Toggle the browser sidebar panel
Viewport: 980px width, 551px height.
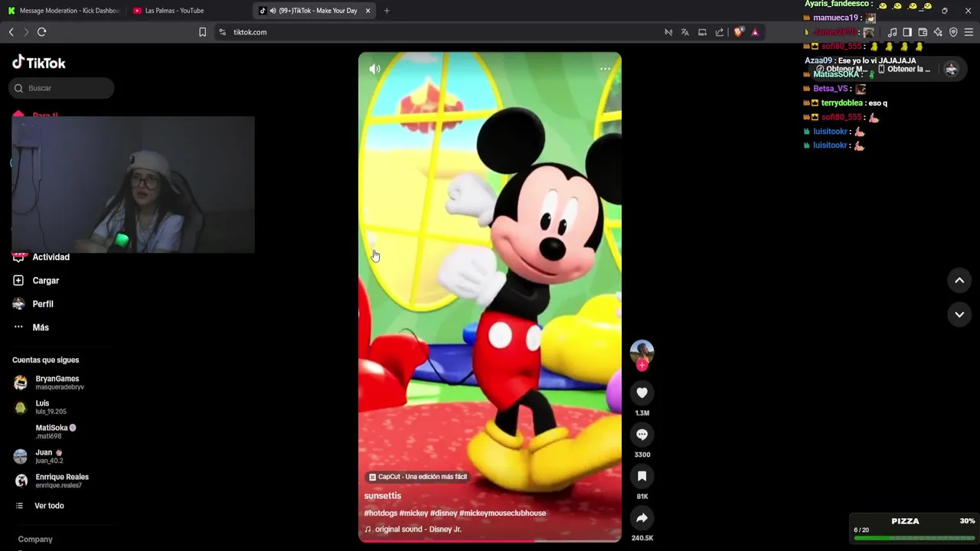tap(907, 32)
